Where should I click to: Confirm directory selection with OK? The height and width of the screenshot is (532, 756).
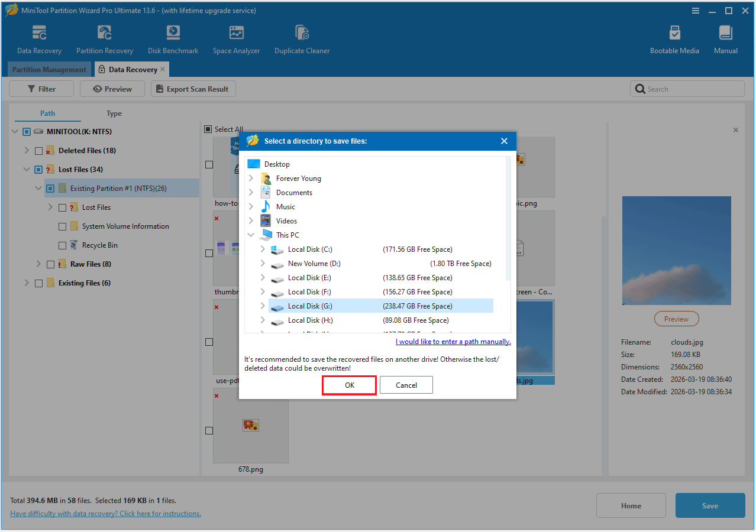click(x=349, y=385)
